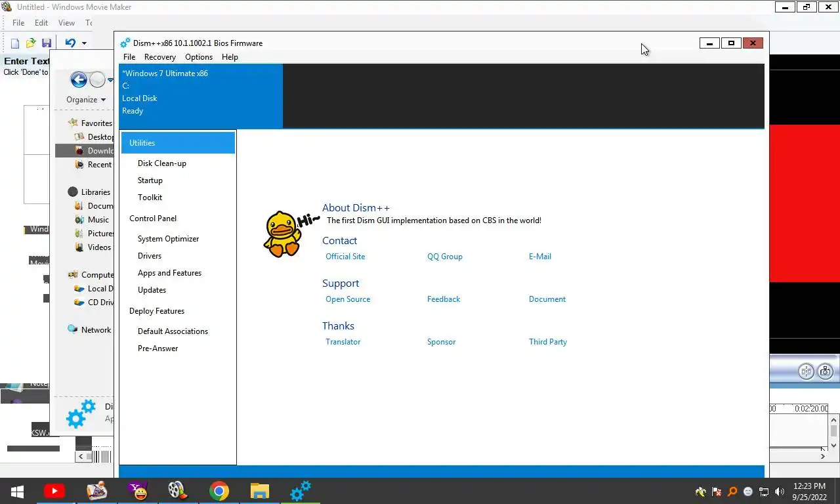
Task: Open the File menu in Dism++
Action: tap(129, 57)
